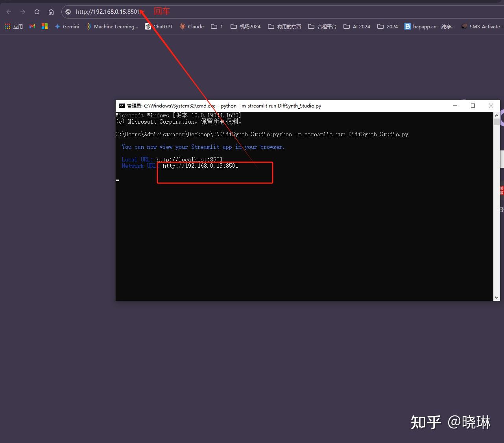This screenshot has width=504, height=443.
Task: Open the 合租平台 bookmark folder
Action: coord(322,26)
